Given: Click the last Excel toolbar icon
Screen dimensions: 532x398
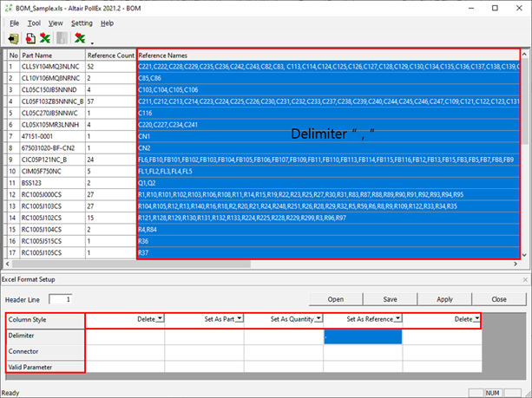Looking at the screenshot, I should [80, 38].
